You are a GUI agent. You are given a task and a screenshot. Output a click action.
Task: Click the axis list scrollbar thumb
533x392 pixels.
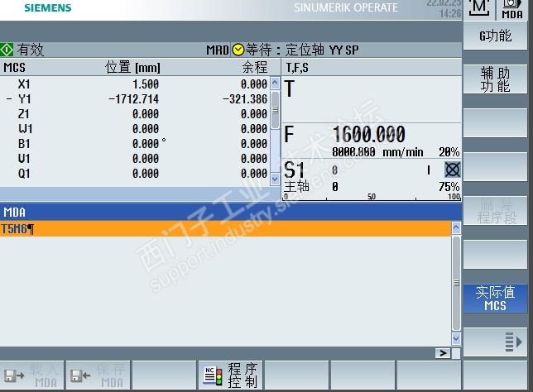(275, 109)
